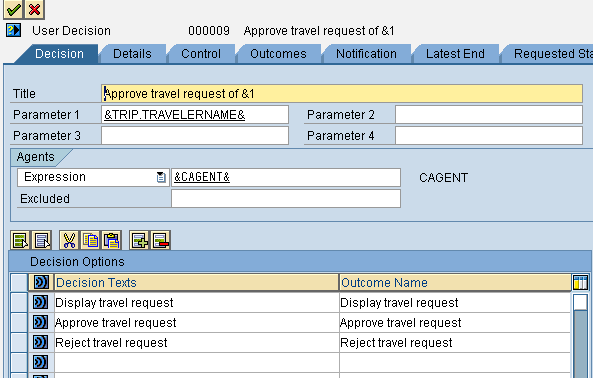Click the green checkmark confirm icon
This screenshot has width=593, height=378.
click(13, 9)
